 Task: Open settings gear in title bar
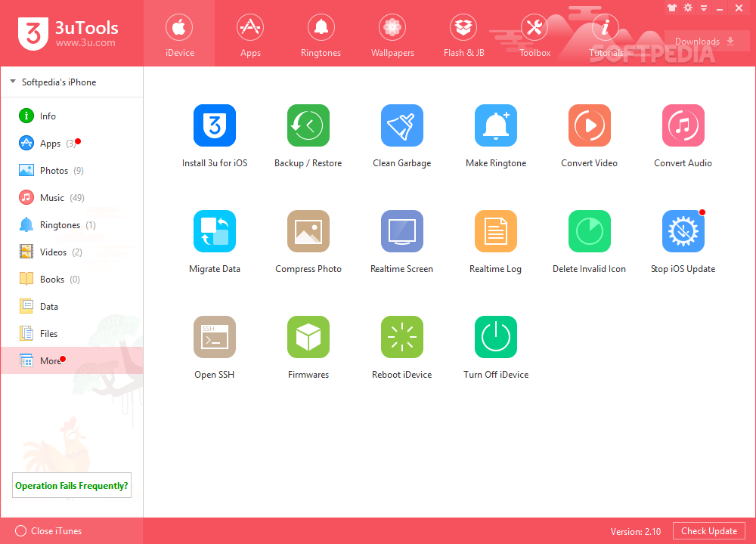(x=688, y=8)
